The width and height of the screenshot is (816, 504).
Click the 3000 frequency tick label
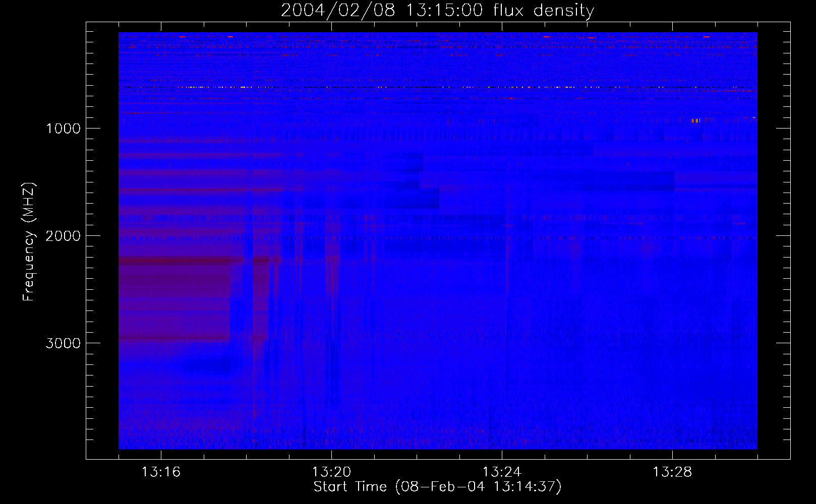click(x=63, y=343)
